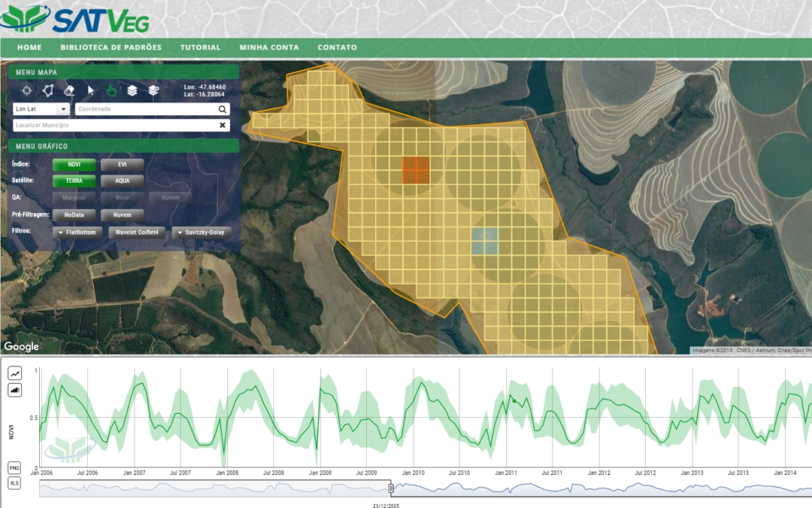Open the map layers stack icon
812x508 pixels.
(x=132, y=90)
